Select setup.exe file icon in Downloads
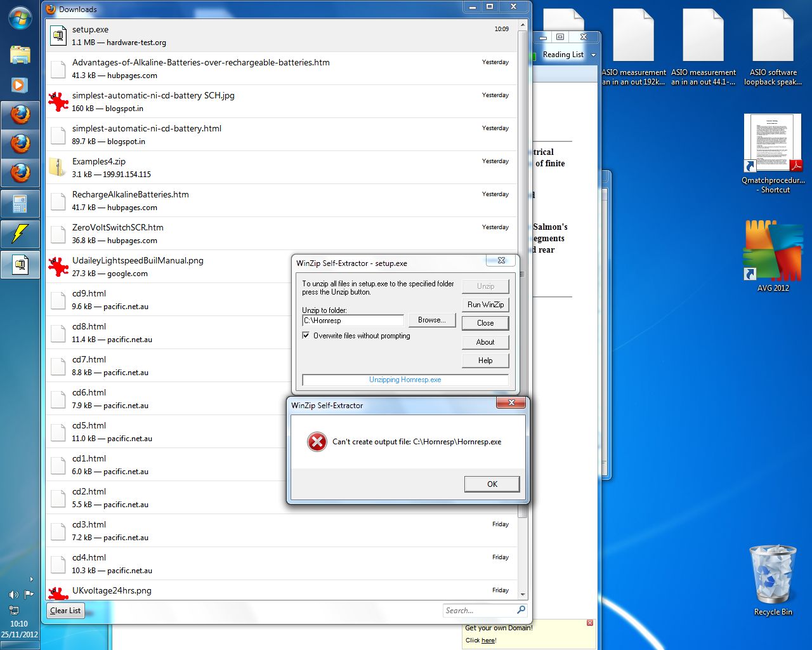 pos(58,36)
